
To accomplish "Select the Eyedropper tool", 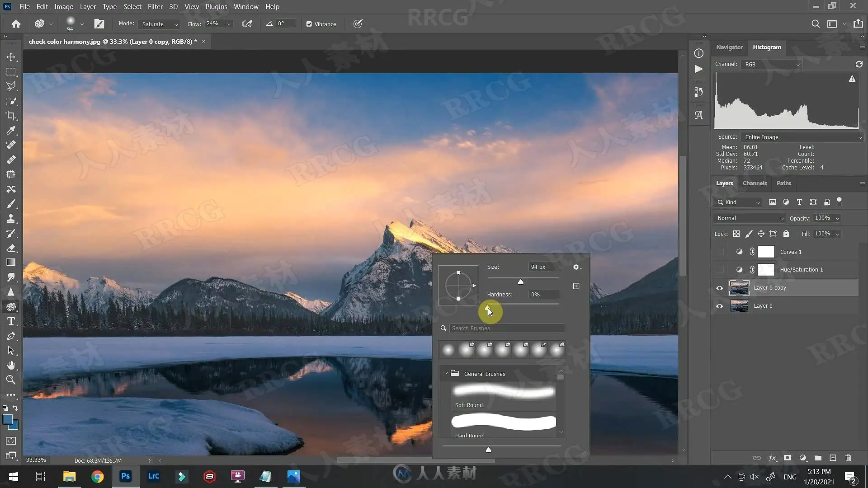I will (11, 131).
